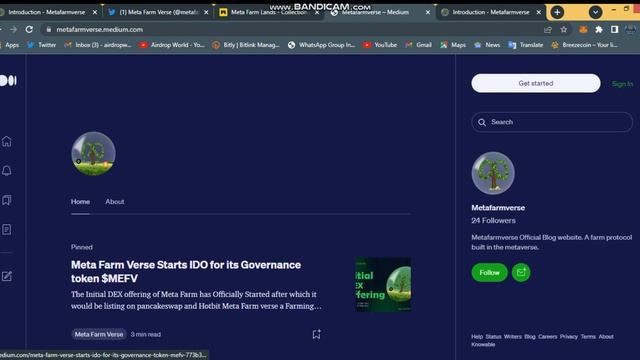Screen dimensions: 640x360
Task: Open the pinned article thumbnail image
Action: pos(383,284)
